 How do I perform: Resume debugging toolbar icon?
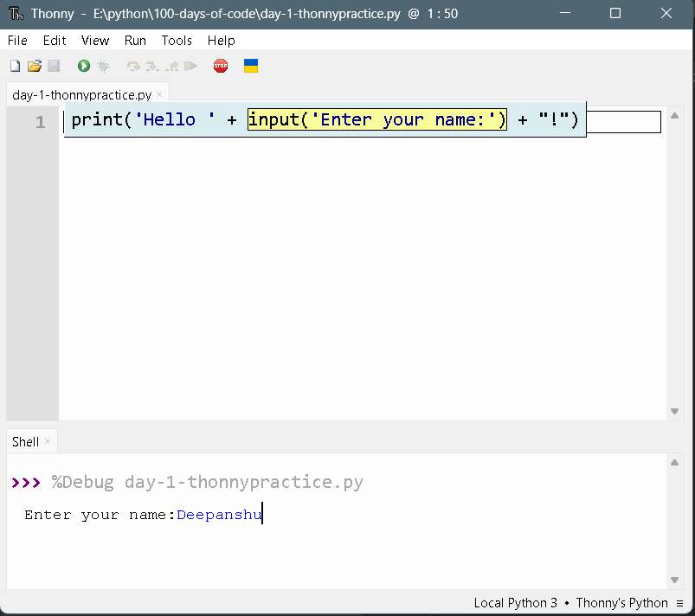pyautogui.click(x=190, y=66)
